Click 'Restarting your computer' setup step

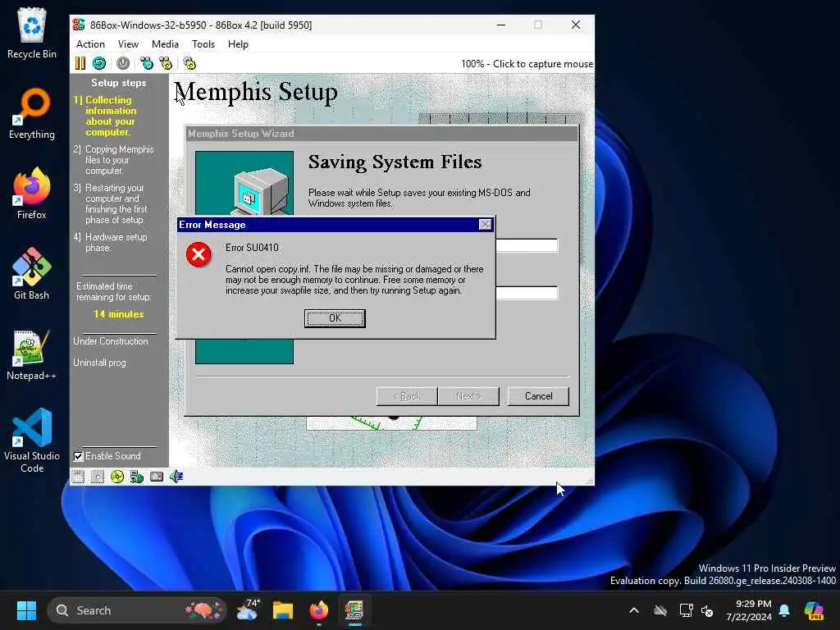(x=111, y=203)
